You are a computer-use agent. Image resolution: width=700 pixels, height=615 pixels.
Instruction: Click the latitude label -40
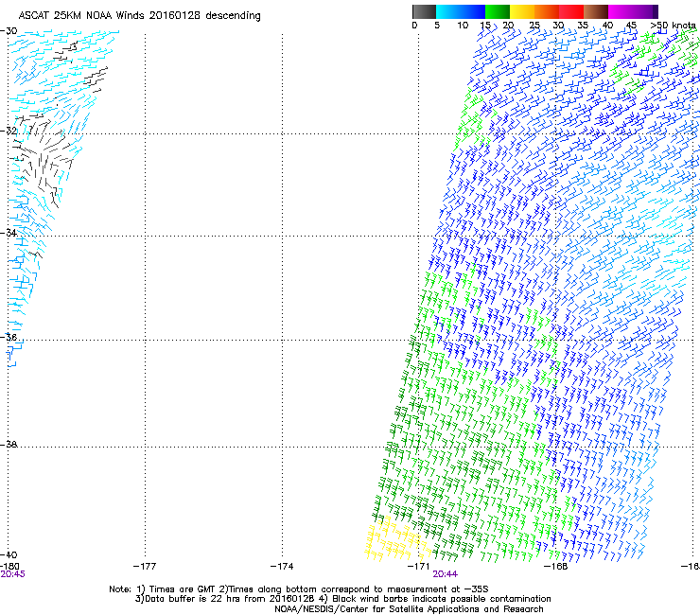(9, 554)
